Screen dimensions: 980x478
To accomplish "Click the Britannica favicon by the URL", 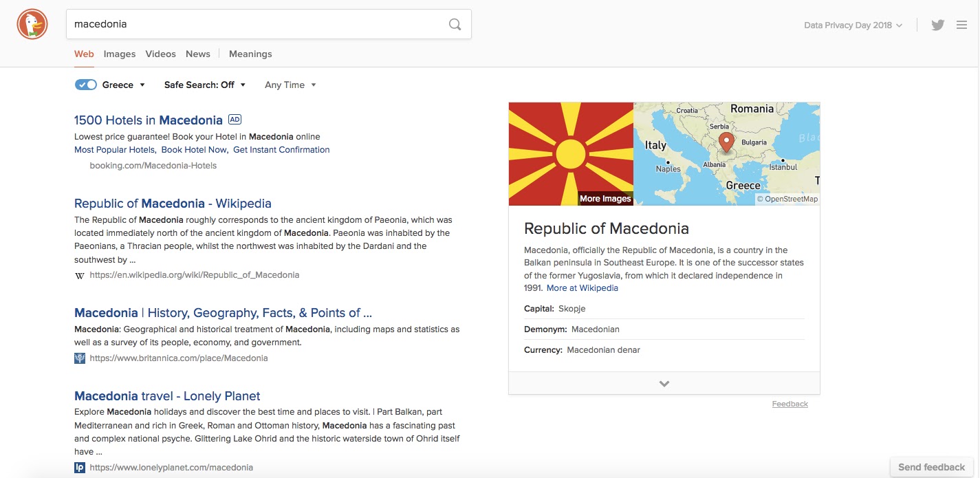I will (x=80, y=358).
